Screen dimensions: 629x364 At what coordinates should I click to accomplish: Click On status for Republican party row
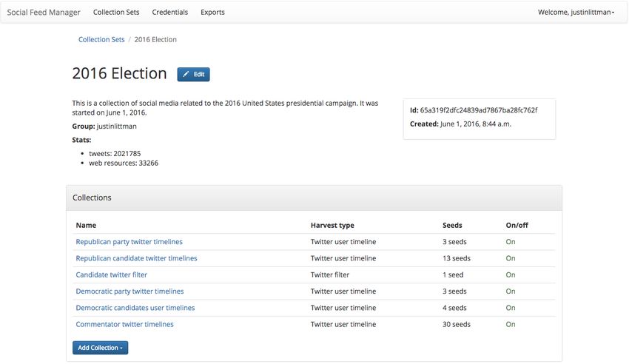[x=511, y=242]
